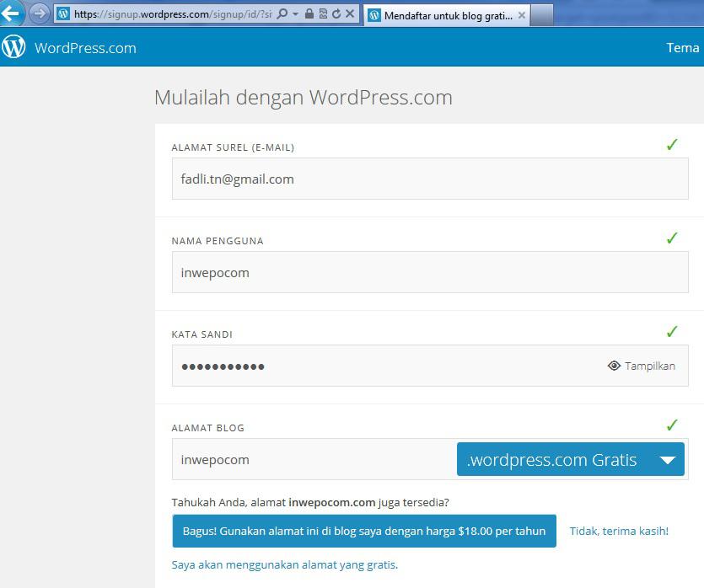The image size is (704, 588).
Task: Click 'Bagus! Gunakan alamat ini' $18.00 button
Action: (x=364, y=531)
